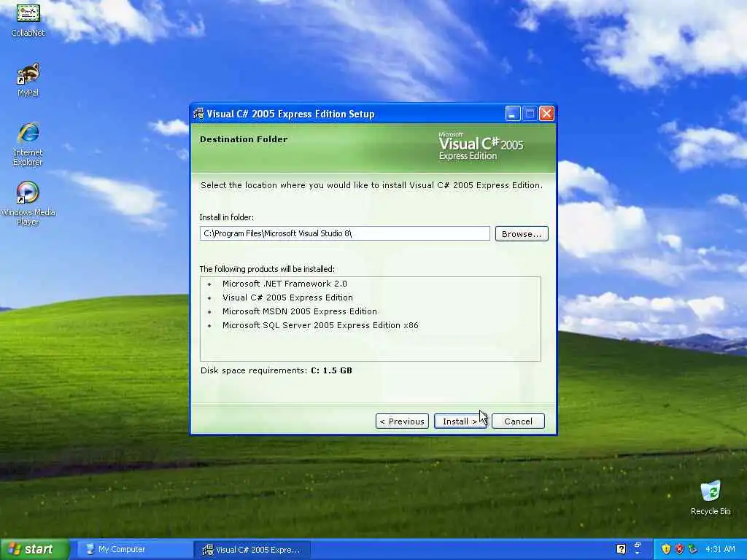This screenshot has width=747, height=560.
Task: Cancel the Visual C# setup
Action: [518, 421]
